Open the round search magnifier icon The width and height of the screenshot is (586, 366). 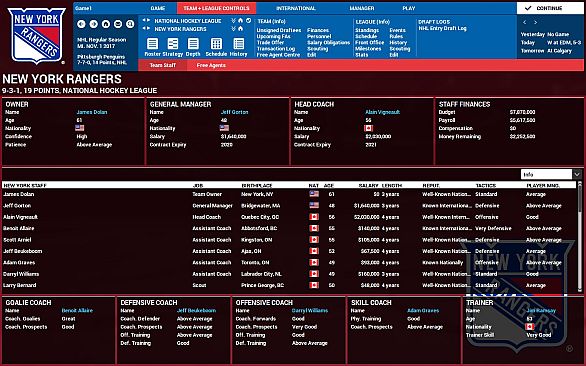coord(130,24)
